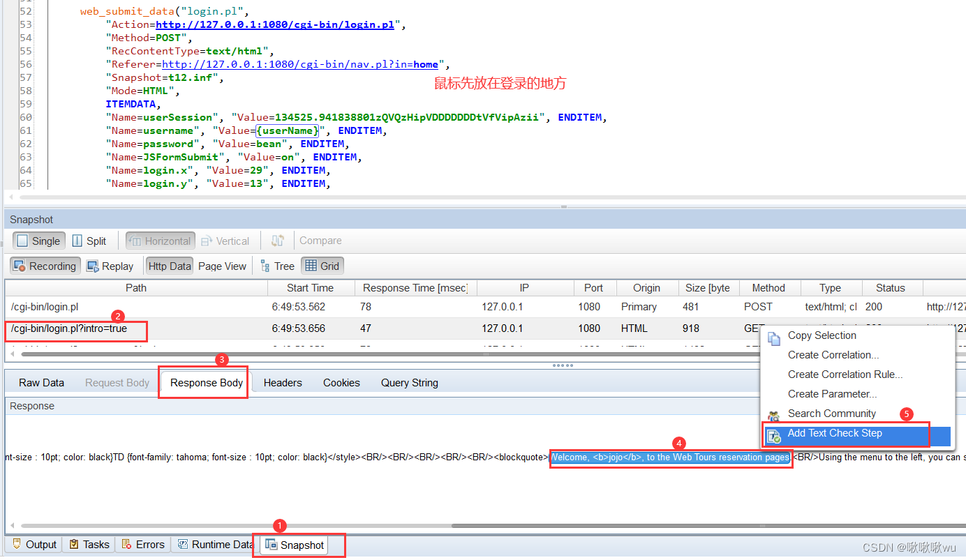Open the Response Body tab

tap(207, 383)
